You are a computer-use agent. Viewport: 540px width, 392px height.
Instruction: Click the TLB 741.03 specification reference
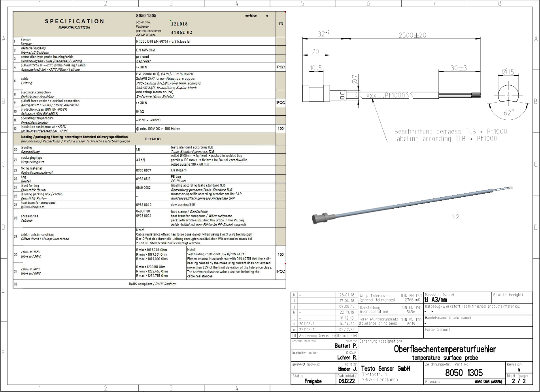click(153, 139)
